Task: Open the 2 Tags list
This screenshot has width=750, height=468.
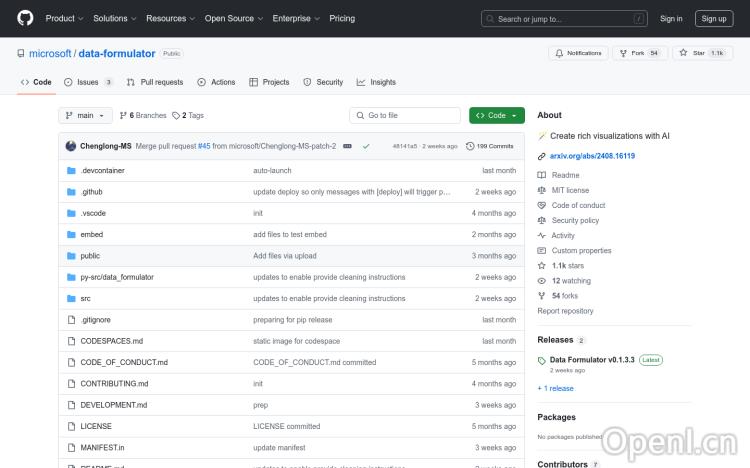Action: pos(188,115)
